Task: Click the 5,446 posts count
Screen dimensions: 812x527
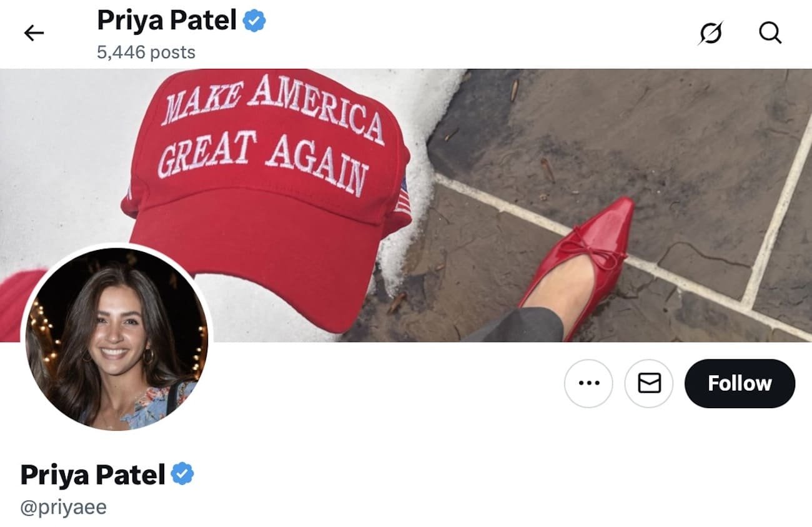Action: tap(146, 52)
